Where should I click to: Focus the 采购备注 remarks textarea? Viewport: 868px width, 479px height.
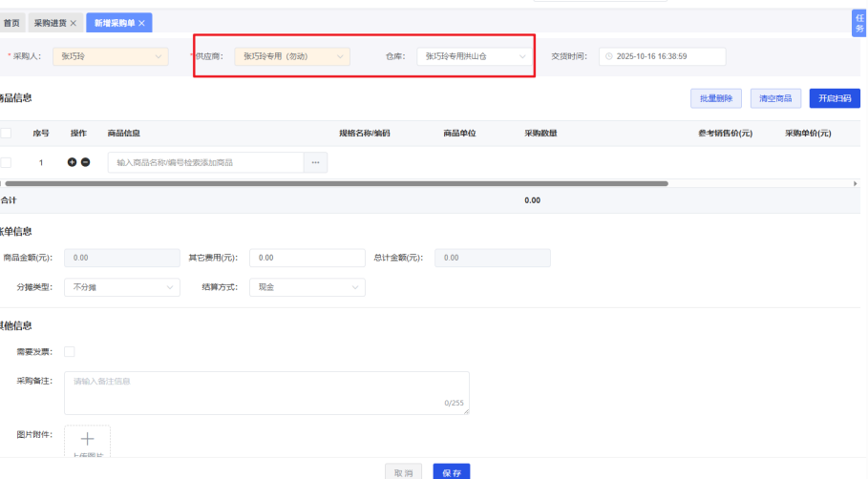click(266, 393)
